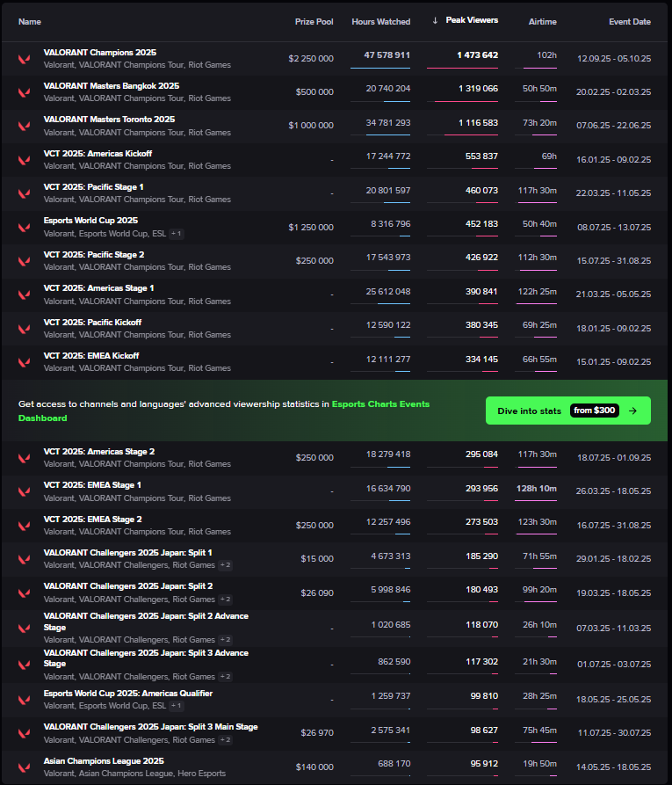672x785 pixels.
Task: Open VALORANT Masters Toronto 2025 event
Action: pos(109,120)
